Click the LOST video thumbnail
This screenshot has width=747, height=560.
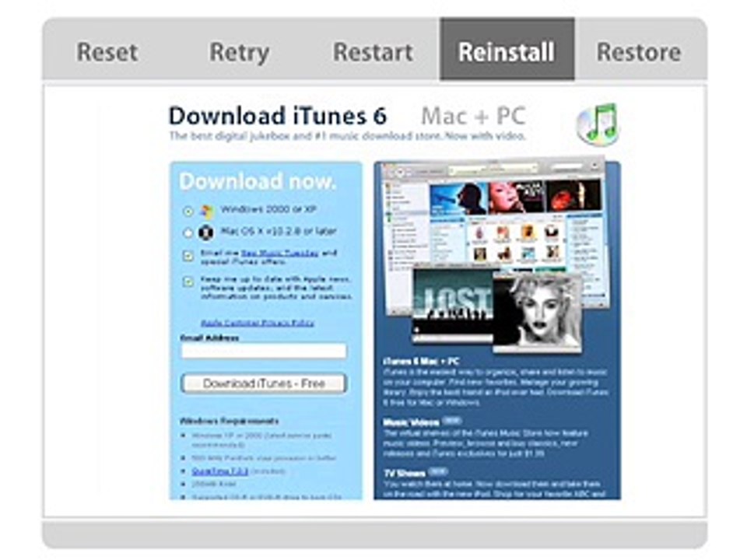(x=453, y=305)
